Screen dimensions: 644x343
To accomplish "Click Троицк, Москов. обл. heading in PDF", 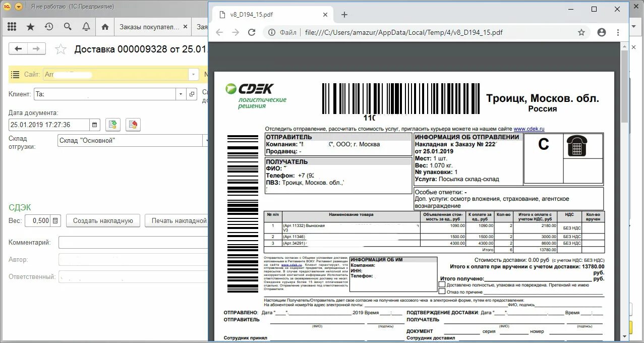I will (x=543, y=98).
